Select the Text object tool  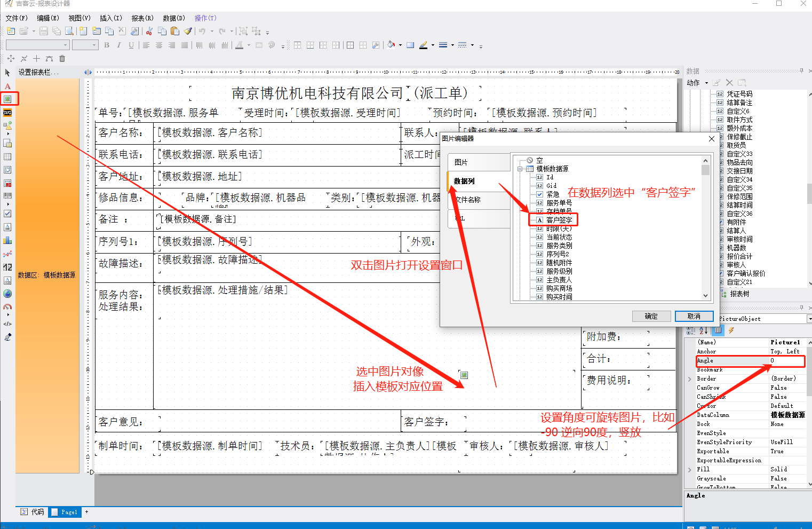[7, 86]
